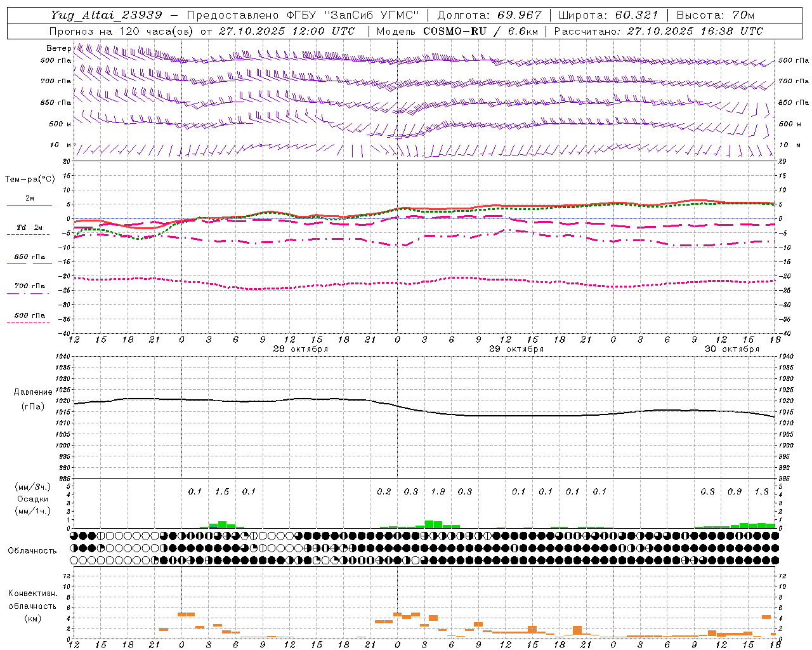The image size is (812, 650).
Task: Click the Td 2м legend label
Action: point(29,227)
